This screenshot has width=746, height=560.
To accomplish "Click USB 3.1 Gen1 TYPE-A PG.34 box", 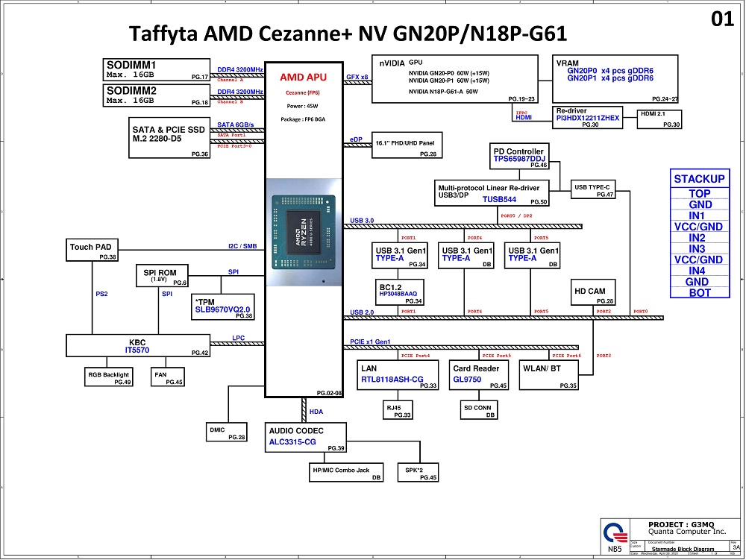I will click(x=399, y=255).
